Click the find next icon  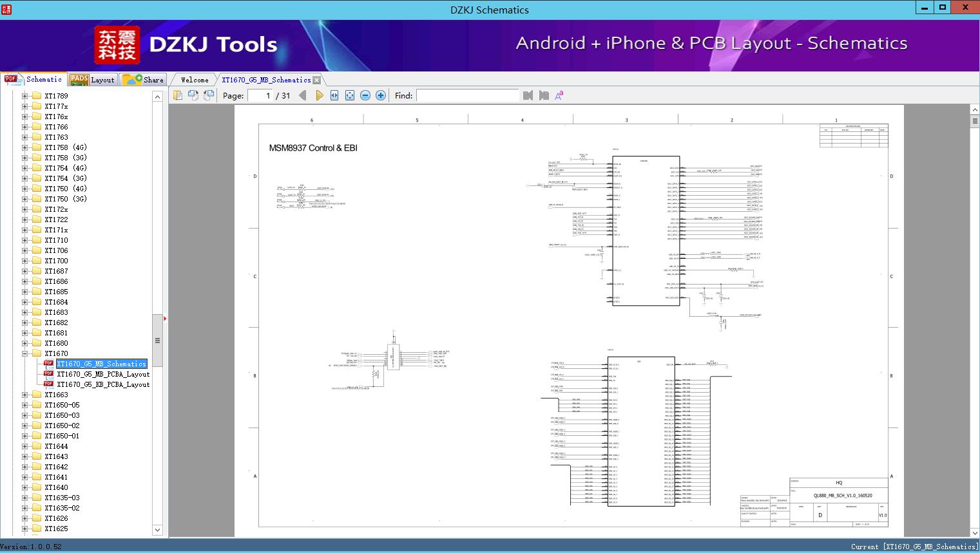click(x=544, y=95)
